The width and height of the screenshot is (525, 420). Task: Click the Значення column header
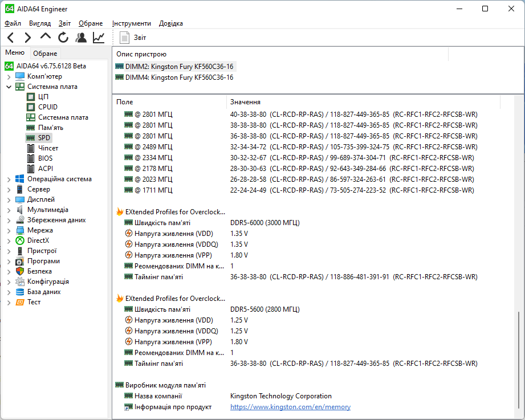[363, 102]
